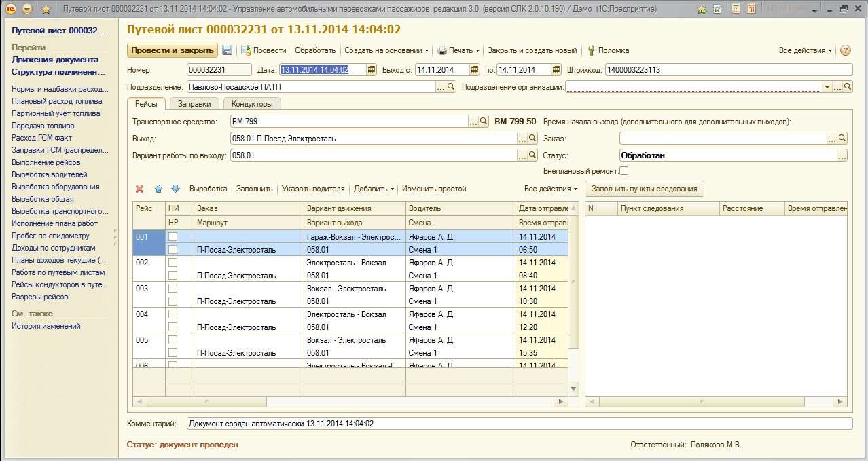The image size is (868, 461).
Task: Click the Провести и закрыть button
Action: click(173, 50)
